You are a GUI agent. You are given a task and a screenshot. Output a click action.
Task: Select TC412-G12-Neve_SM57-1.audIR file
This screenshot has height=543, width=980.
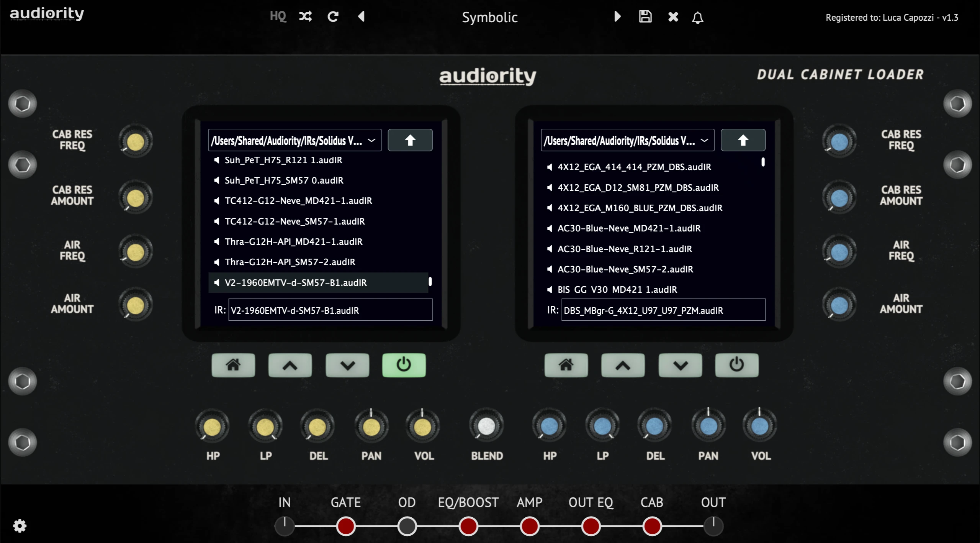(318, 221)
